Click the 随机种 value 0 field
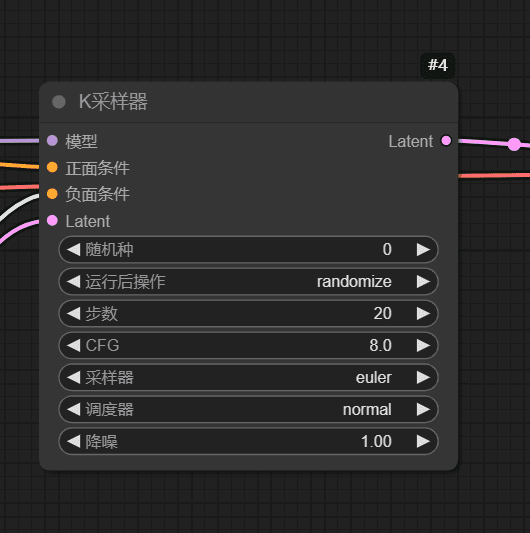 tap(387, 250)
